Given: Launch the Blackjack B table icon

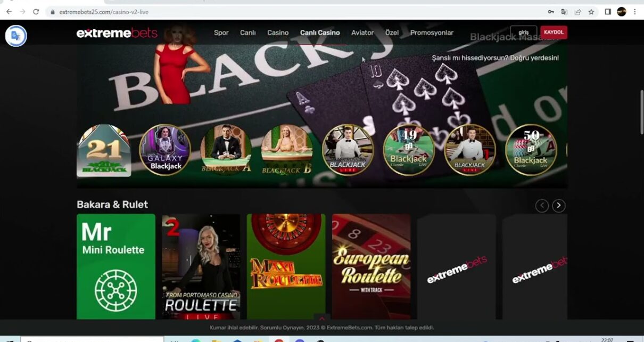Looking at the screenshot, I should pyautogui.click(x=287, y=150).
